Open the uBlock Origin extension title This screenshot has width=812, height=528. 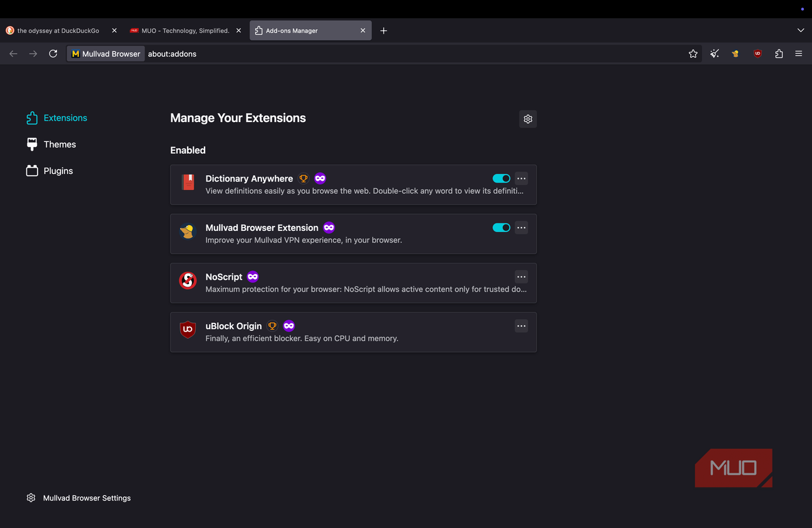tap(233, 326)
